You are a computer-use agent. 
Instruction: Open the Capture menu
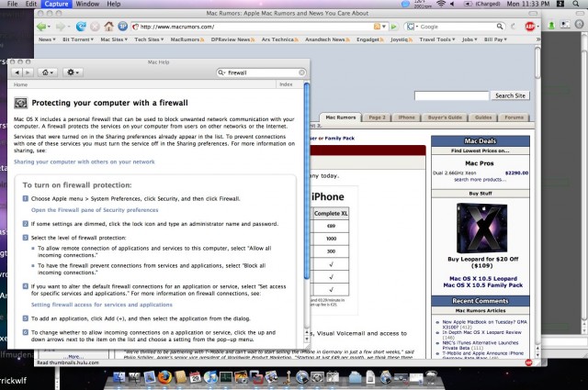click(56, 4)
